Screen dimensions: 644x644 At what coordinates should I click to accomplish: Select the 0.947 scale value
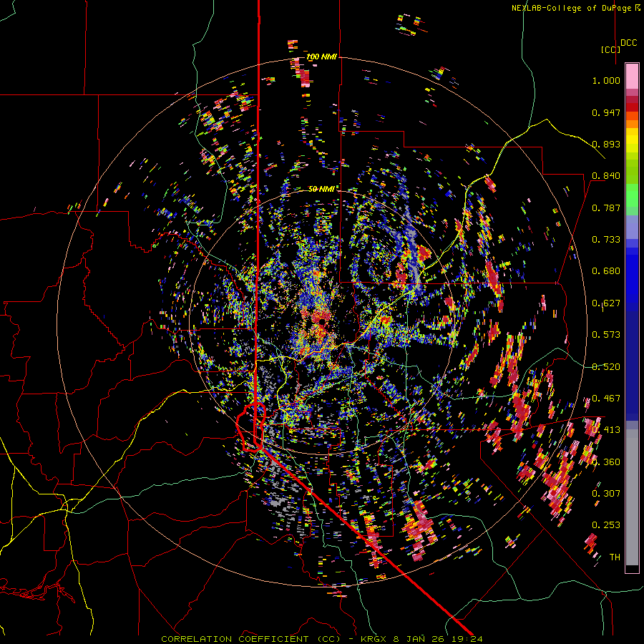[606, 112]
